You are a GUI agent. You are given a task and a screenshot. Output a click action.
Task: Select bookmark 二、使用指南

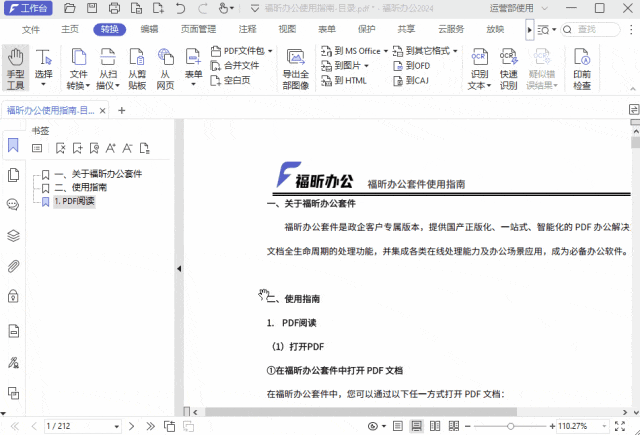[x=80, y=187]
